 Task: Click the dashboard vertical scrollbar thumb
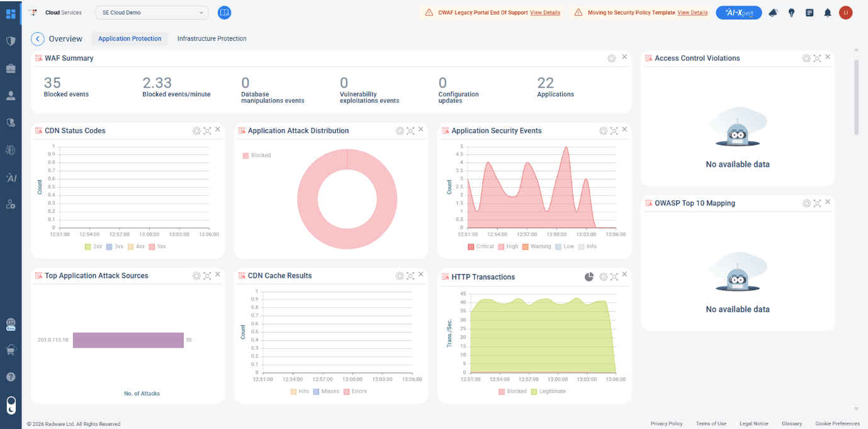pos(856,97)
